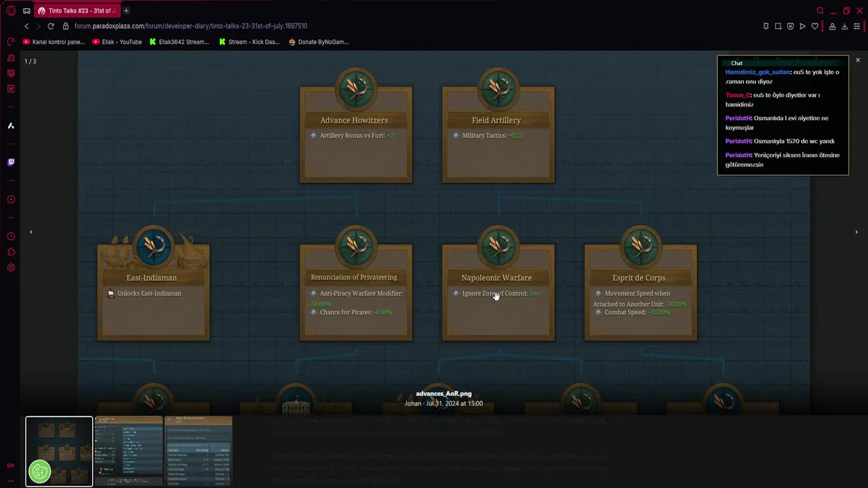Screen dimensions: 868x488
Task: Click the site lock security icon
Action: click(x=66, y=26)
